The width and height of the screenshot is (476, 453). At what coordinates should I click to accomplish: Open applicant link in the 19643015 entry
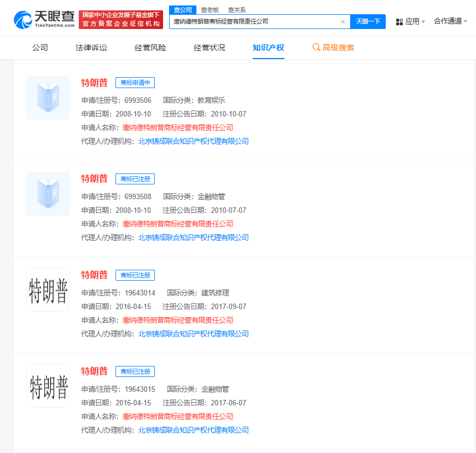[178, 416]
